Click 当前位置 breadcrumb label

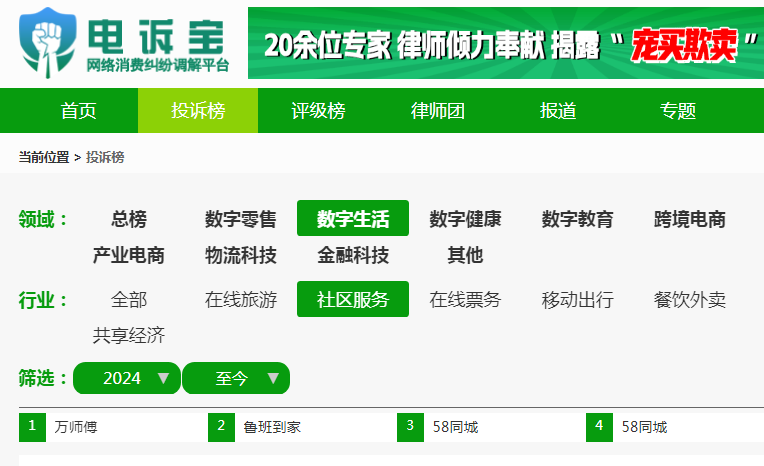click(x=44, y=157)
